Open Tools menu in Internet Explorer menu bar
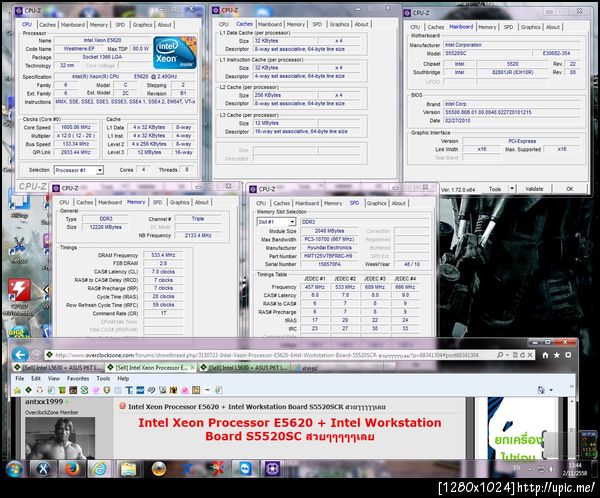This screenshot has height=498, width=600. 103,379
